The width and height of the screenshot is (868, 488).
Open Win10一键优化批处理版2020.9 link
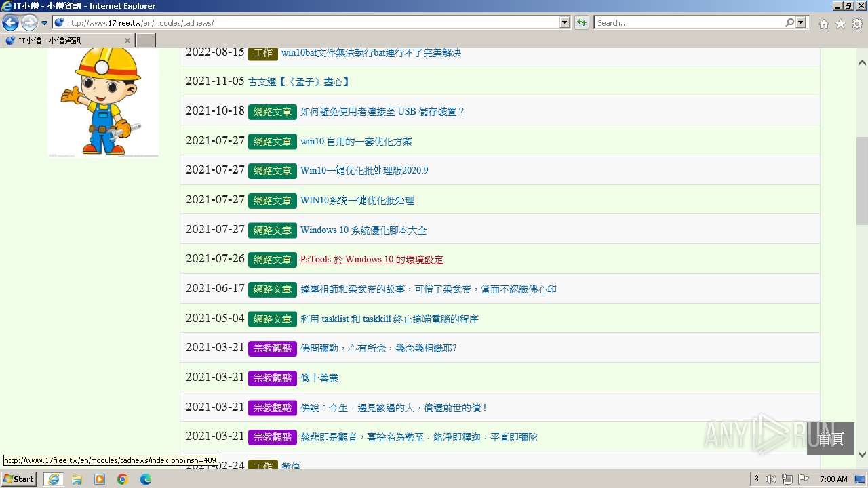point(364,171)
